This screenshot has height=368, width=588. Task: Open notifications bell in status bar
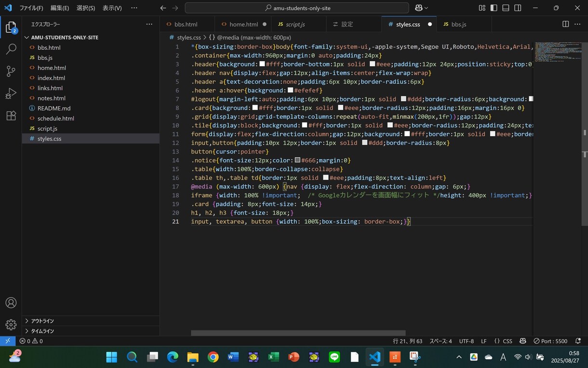pos(578,341)
